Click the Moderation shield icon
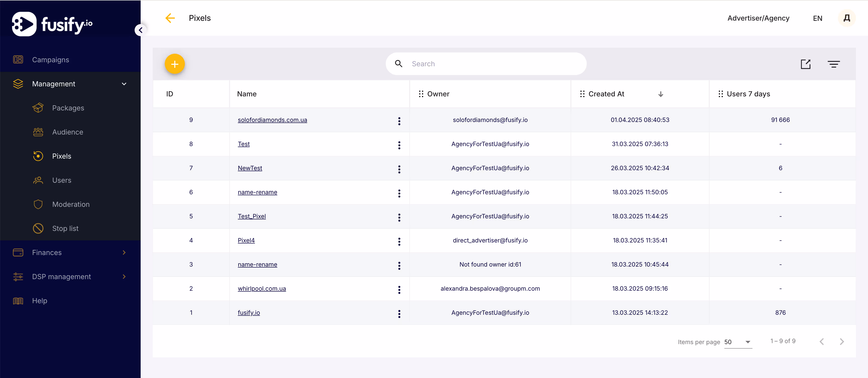Screen dimensions: 868x378 coord(38,204)
